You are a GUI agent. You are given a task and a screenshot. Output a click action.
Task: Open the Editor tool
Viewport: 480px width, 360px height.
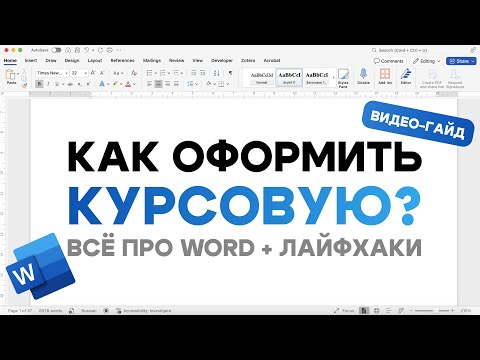click(x=406, y=76)
